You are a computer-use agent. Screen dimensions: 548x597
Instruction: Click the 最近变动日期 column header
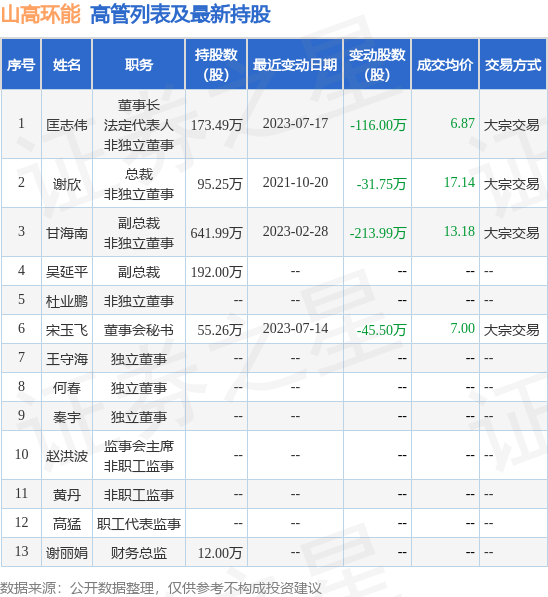click(295, 64)
